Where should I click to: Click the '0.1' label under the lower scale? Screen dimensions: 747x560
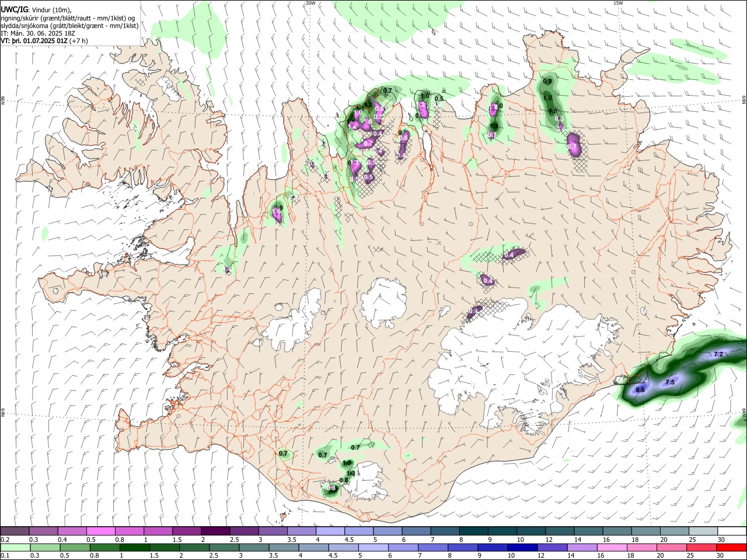[x=5, y=555]
